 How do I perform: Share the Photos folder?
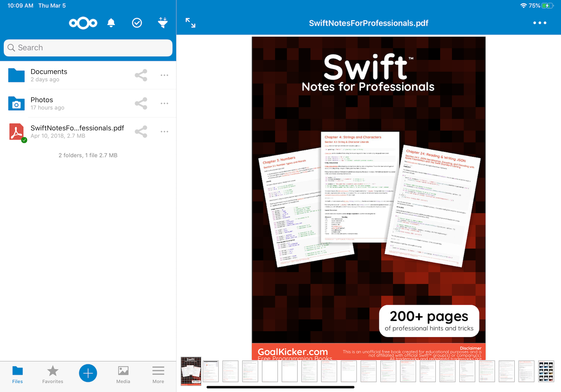coord(141,103)
